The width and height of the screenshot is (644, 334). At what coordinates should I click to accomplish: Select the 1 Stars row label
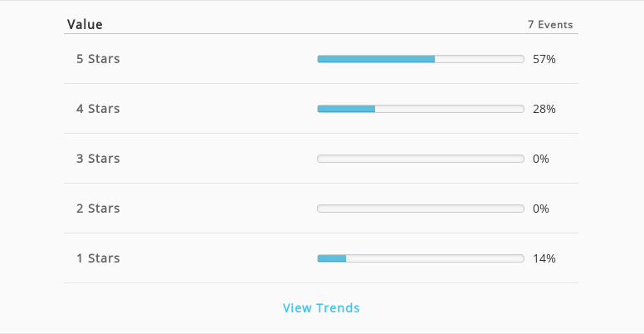98,258
